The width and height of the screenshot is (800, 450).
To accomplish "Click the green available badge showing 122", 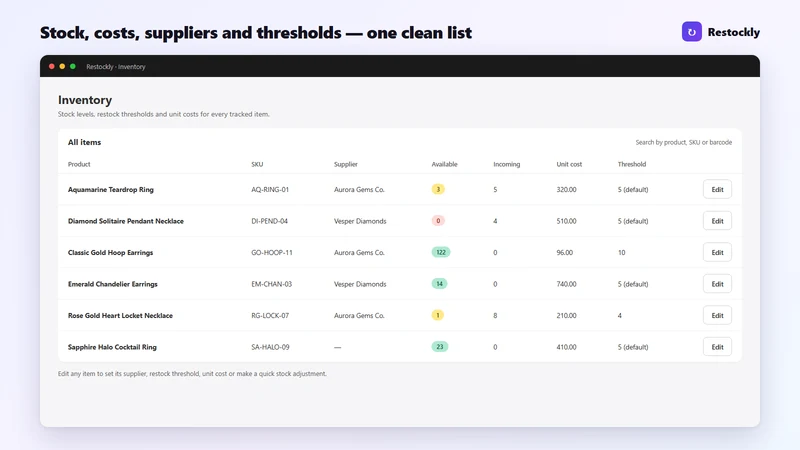I will point(441,252).
